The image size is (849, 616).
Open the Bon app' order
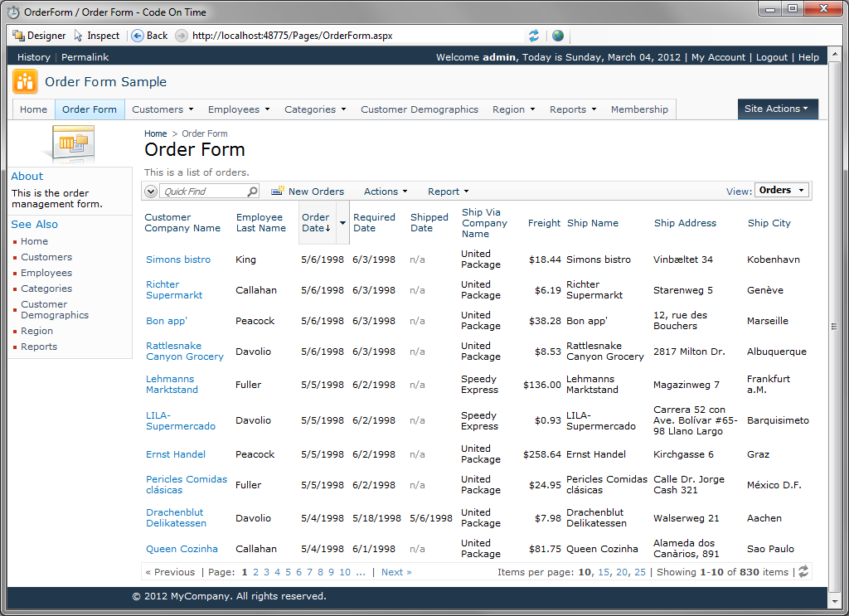[166, 321]
